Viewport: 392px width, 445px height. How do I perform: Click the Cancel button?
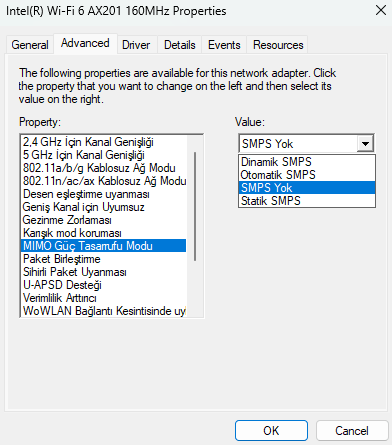tap(352, 431)
